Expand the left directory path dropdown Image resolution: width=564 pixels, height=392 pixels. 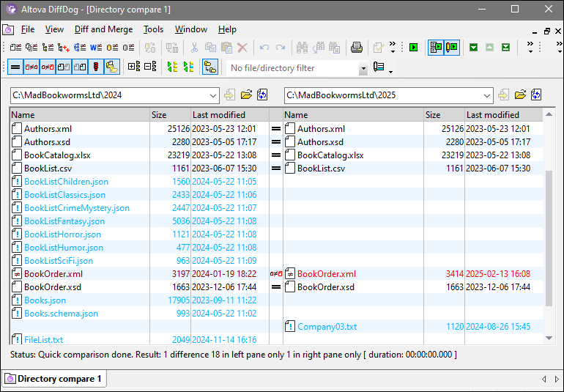point(213,95)
